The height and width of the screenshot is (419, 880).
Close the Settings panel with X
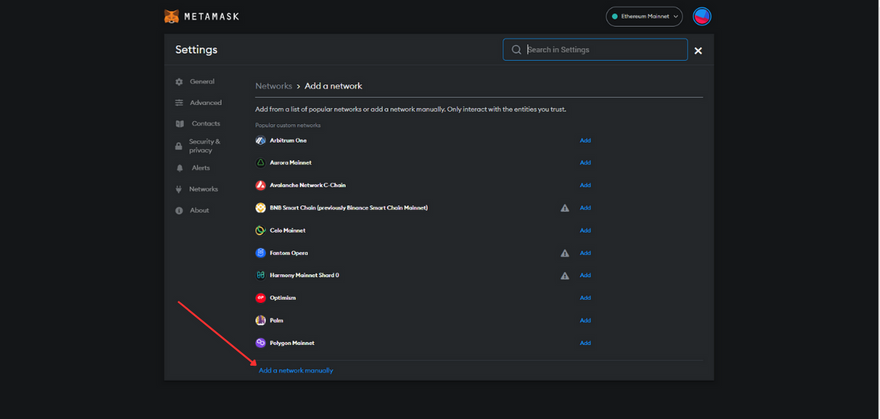coord(698,50)
